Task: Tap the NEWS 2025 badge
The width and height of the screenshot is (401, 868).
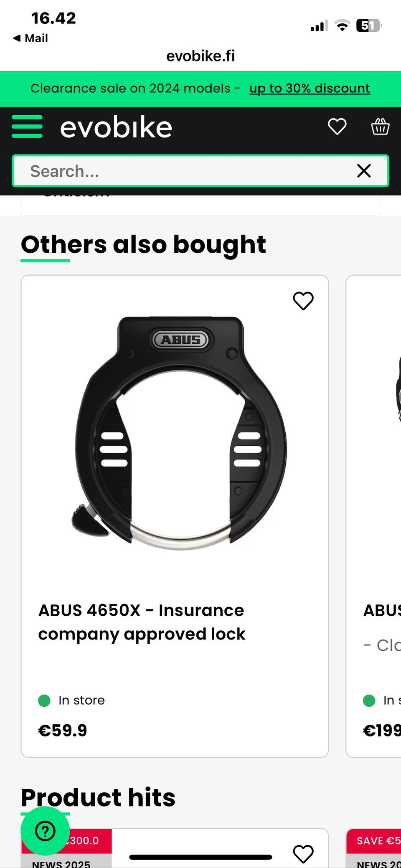Action: coord(61,863)
